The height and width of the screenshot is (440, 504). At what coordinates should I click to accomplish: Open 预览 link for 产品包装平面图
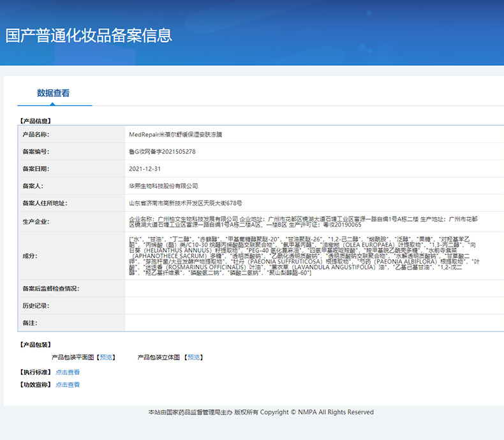(x=106, y=357)
